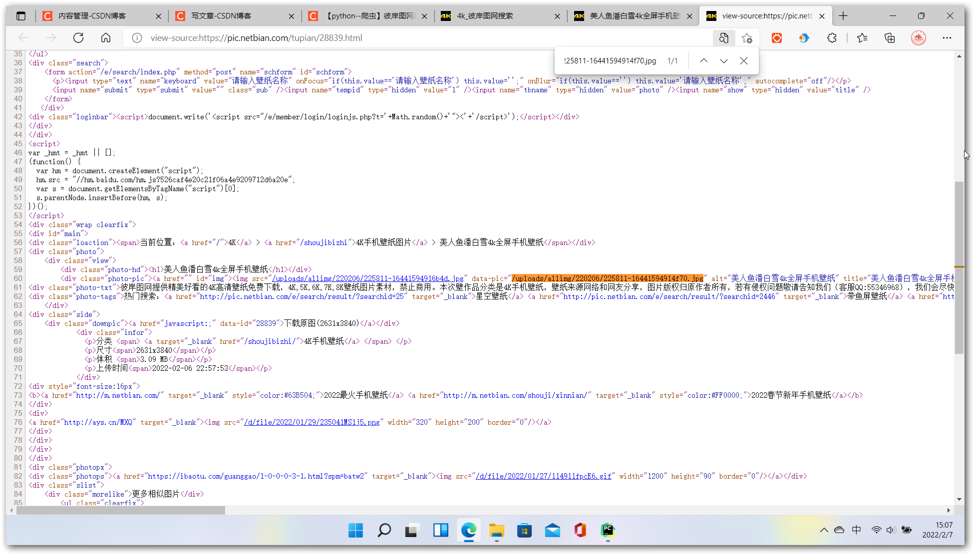Add this page to favorites
The height and width of the screenshot is (555, 980).
pos(747,38)
